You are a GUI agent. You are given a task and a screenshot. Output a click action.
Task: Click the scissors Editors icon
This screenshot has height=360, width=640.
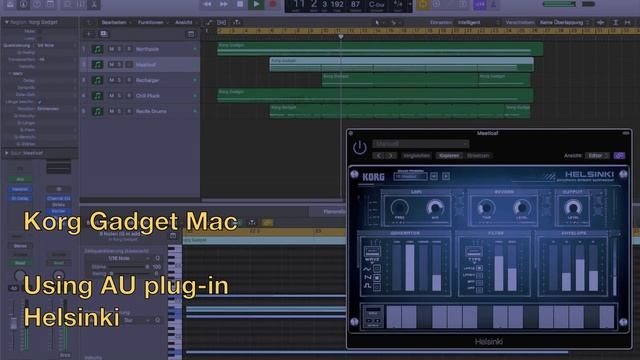click(94, 4)
